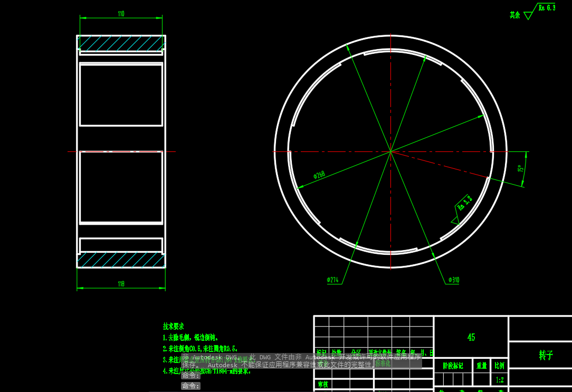572x392 pixels.
Task: Select the lower hatched section area
Action: coord(121,260)
